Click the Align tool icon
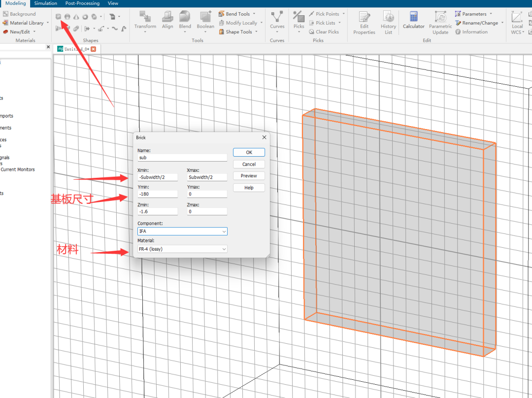The image size is (532, 398). (x=167, y=20)
